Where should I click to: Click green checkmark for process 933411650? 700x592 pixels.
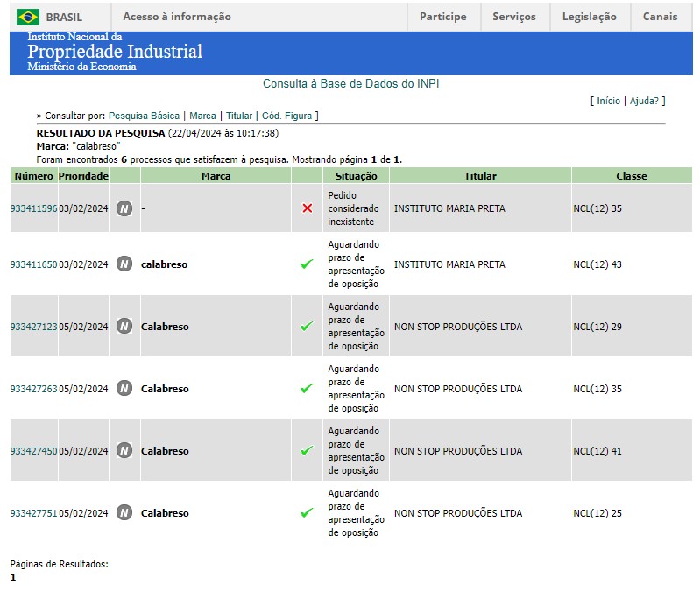coord(307,264)
